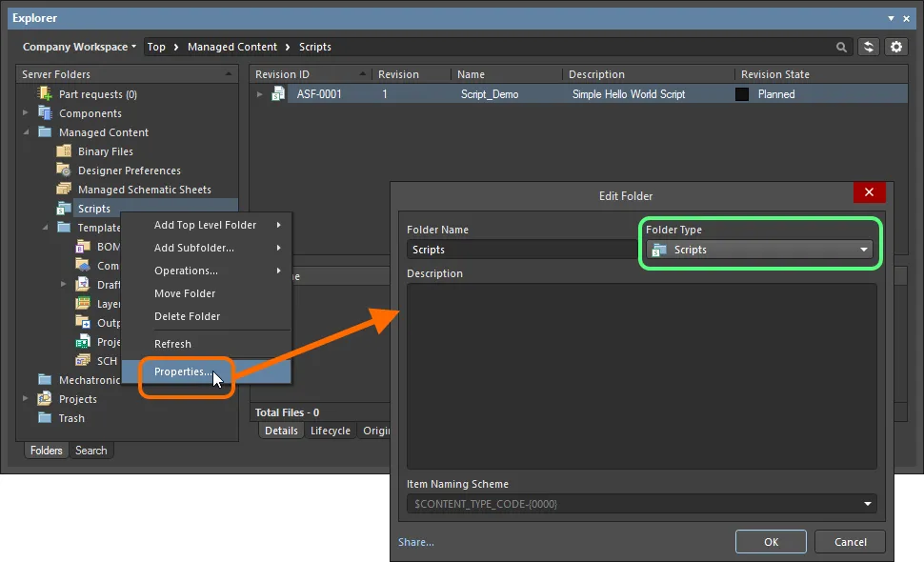Switch to the Folders tab

[46, 450]
